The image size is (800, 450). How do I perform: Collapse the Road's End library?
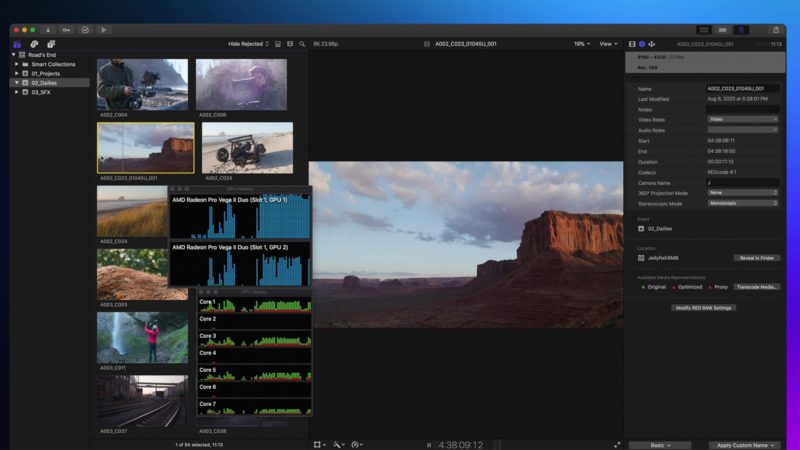[x=14, y=55]
